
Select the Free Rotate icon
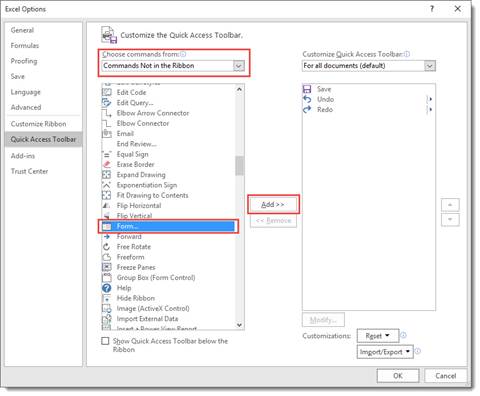[x=107, y=247]
